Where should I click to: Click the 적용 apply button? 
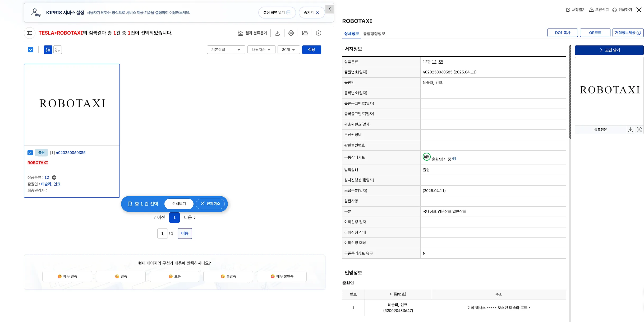(312, 50)
